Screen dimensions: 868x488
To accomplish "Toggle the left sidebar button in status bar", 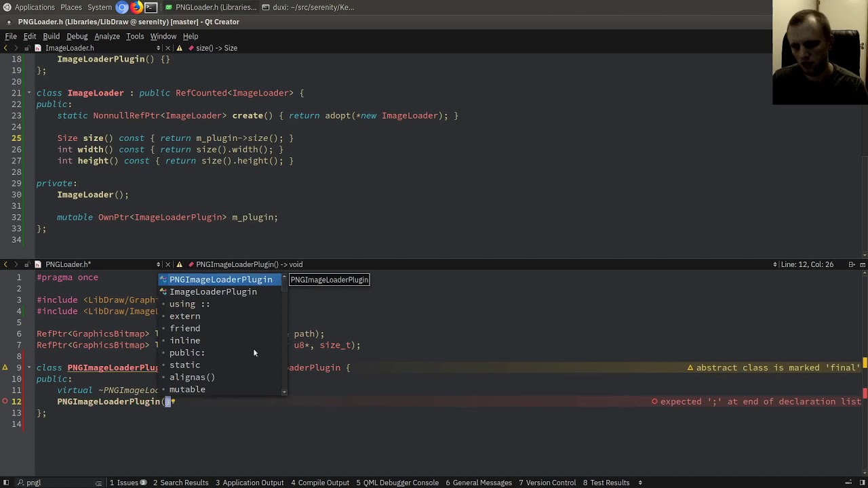I will pos(5,483).
